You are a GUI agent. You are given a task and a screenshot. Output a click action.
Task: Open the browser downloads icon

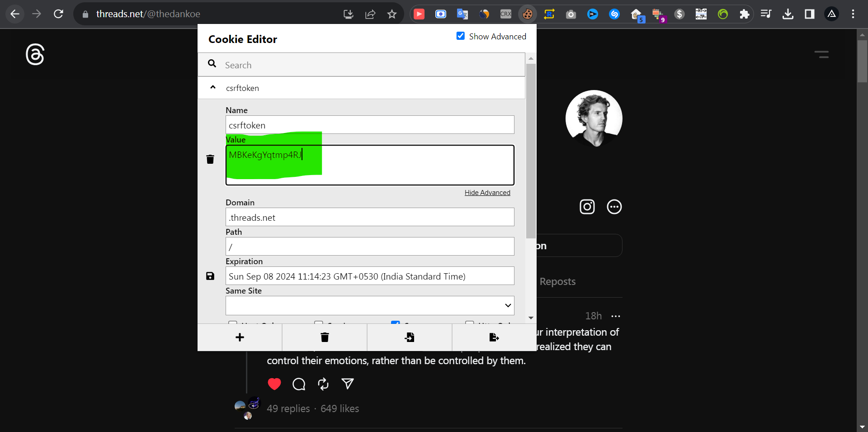click(788, 14)
